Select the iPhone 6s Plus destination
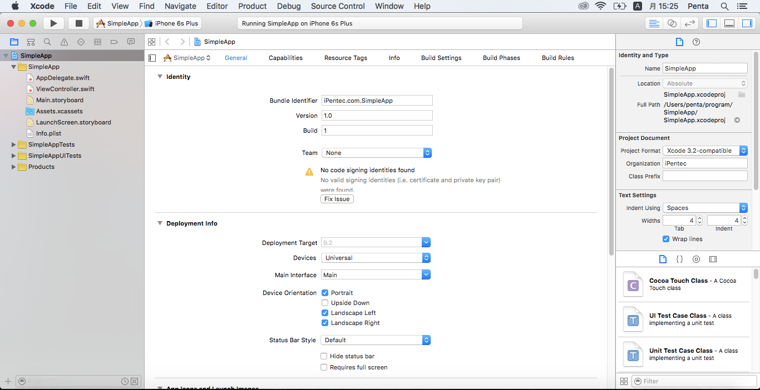Image resolution: width=760 pixels, height=390 pixels. tap(171, 23)
